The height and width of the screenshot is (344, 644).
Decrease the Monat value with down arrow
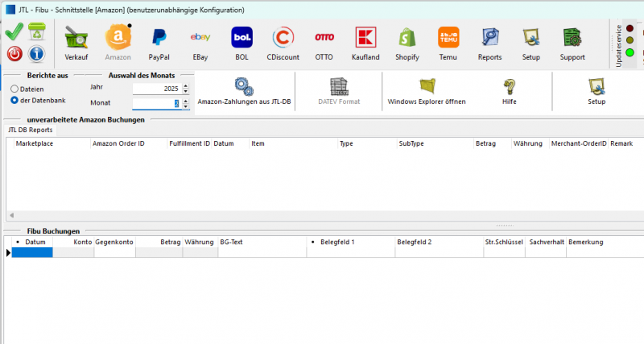[x=186, y=107]
